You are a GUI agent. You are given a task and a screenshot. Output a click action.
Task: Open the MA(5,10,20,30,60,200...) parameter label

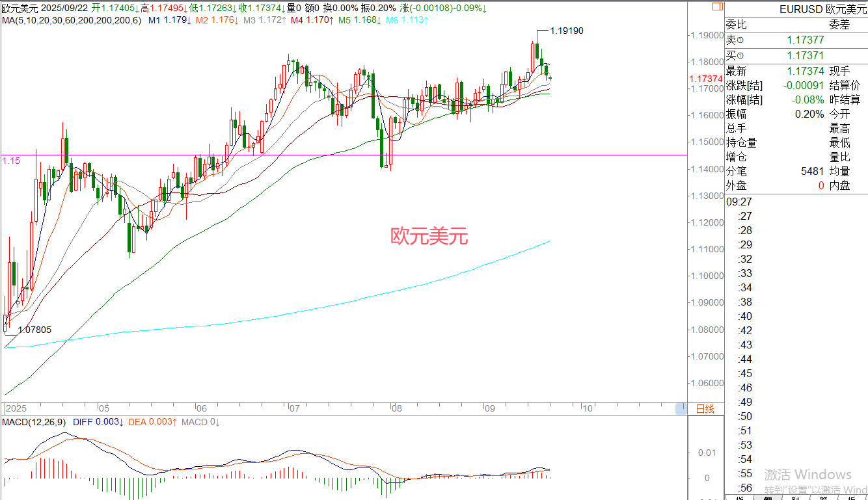[71, 21]
